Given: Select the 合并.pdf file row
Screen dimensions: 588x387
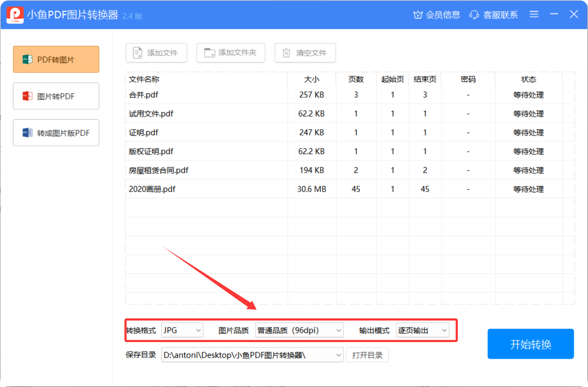Looking at the screenshot, I should [205, 95].
